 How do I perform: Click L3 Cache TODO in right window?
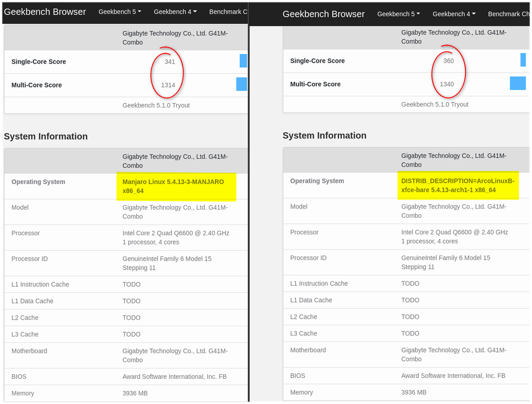pos(410,333)
